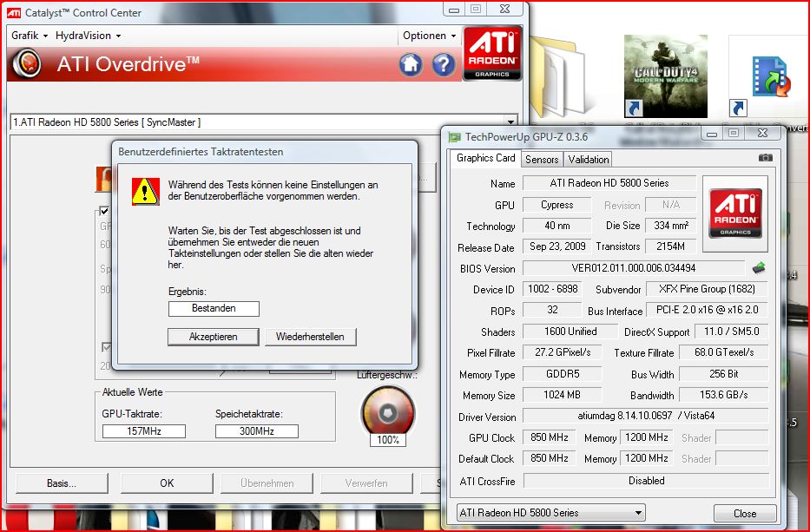
Task: Click the ATI Overdrive gauge icon
Action: 26,63
